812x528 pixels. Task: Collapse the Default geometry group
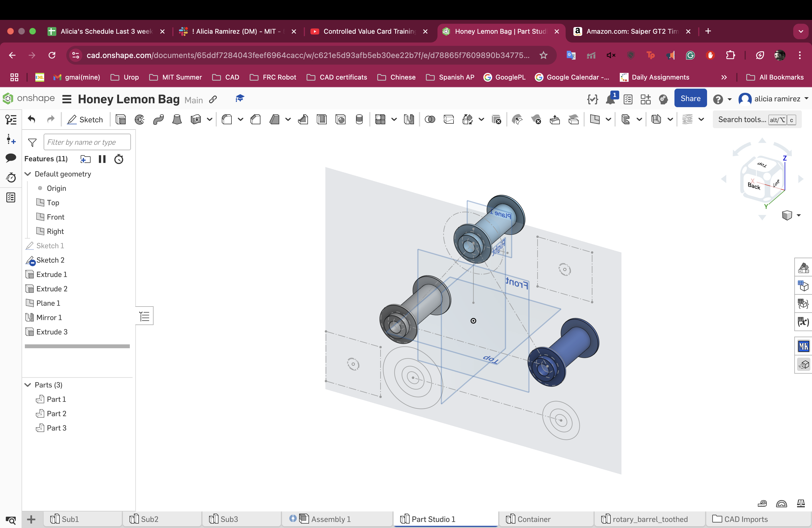tap(28, 174)
